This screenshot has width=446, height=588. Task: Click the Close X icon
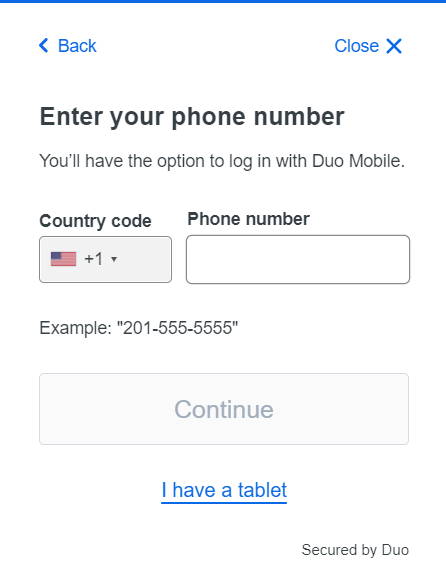pyautogui.click(x=394, y=46)
